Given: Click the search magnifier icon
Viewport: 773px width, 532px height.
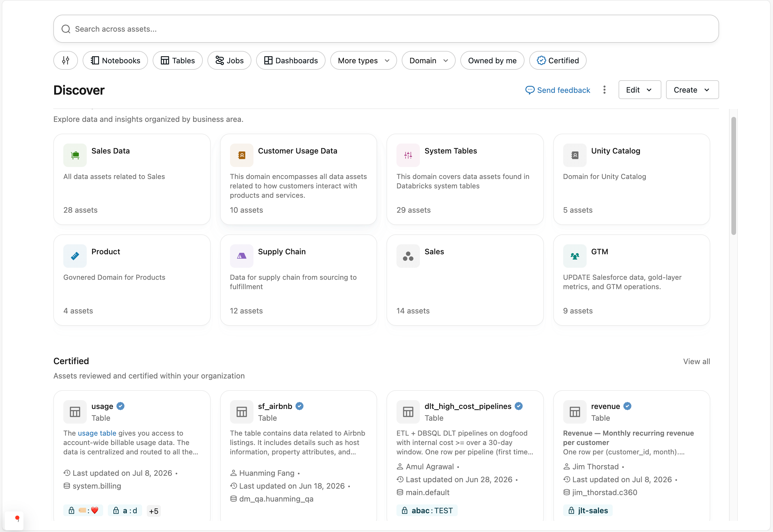Looking at the screenshot, I should click(x=66, y=29).
